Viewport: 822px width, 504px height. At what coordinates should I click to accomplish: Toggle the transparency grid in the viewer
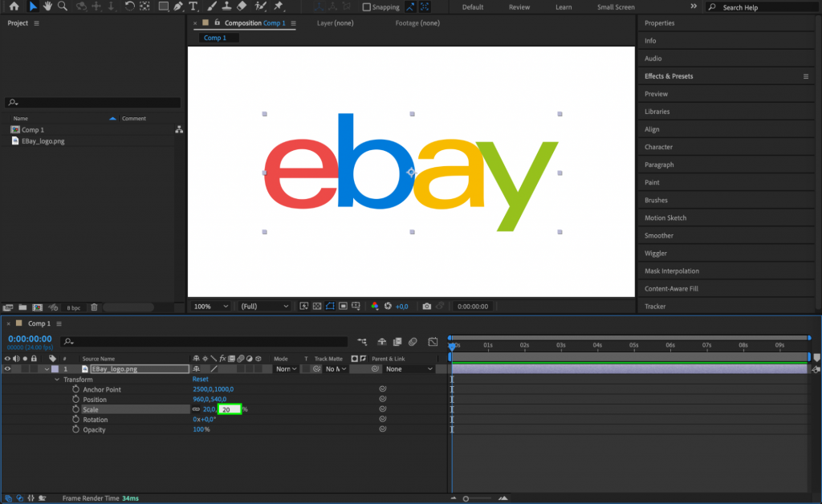pos(315,306)
